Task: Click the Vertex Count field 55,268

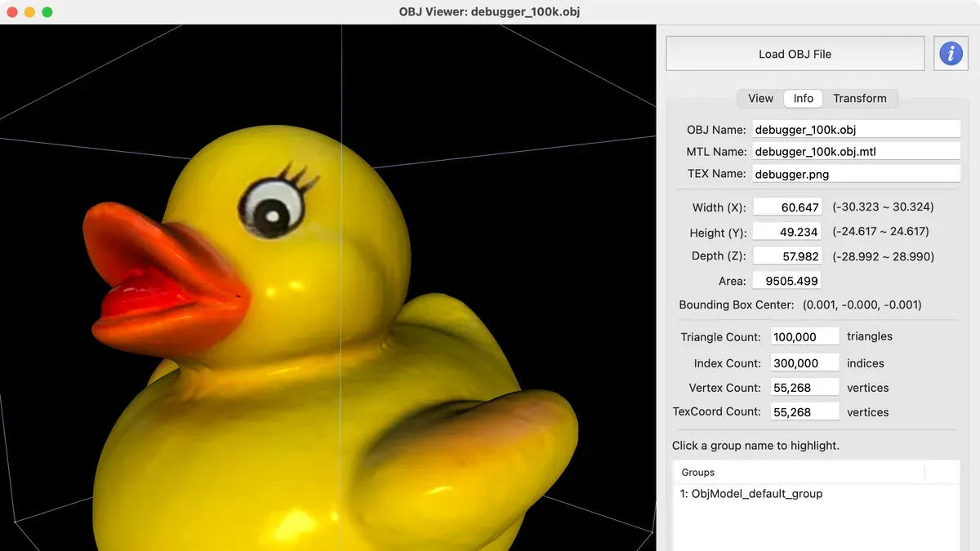Action: 804,388
